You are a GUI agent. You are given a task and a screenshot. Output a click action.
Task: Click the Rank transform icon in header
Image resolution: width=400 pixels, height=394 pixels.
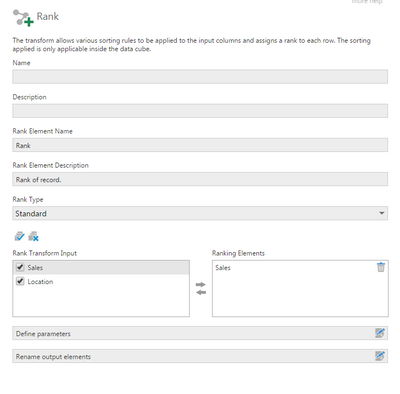point(23,17)
